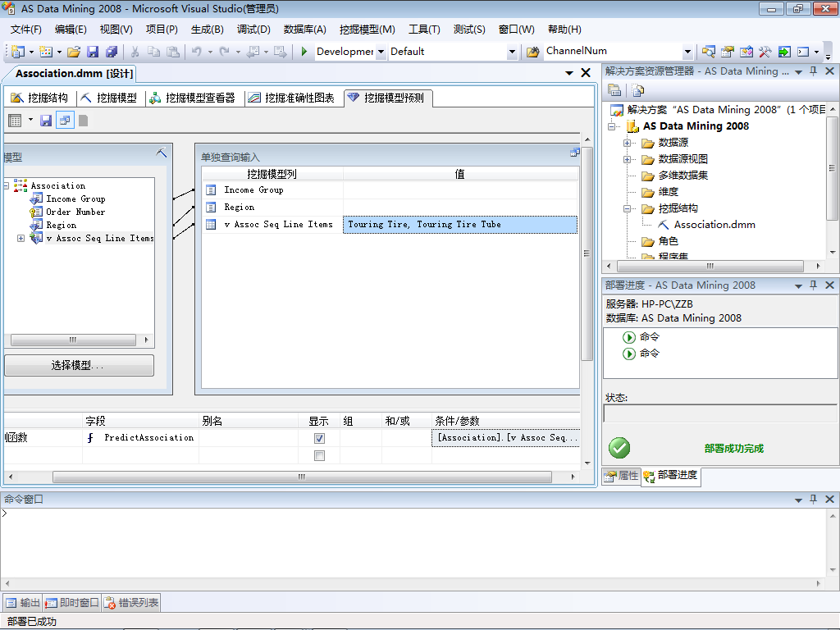
Task: Click the Add New Item toolbar icon
Action: (x=46, y=52)
